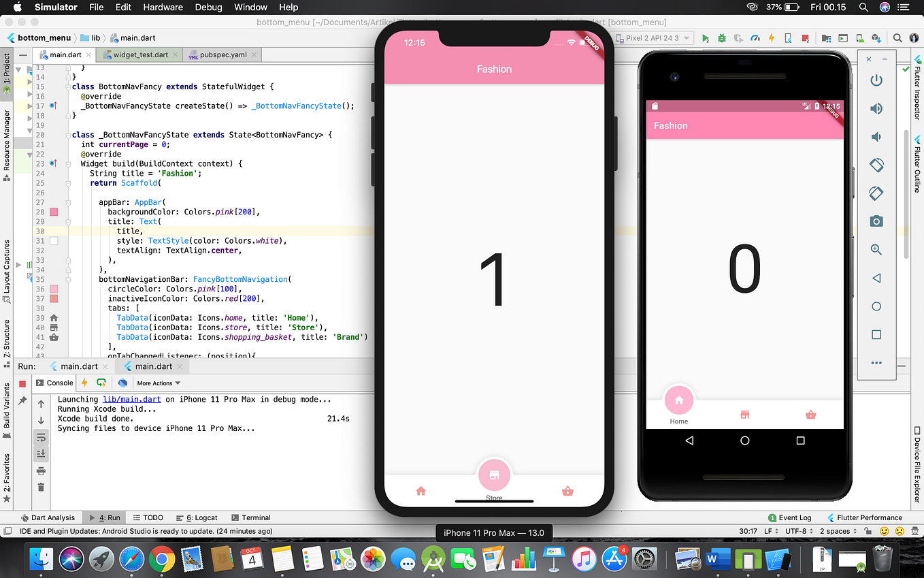
Task: Start debugging with the Debug bug icon
Action: click(x=721, y=39)
